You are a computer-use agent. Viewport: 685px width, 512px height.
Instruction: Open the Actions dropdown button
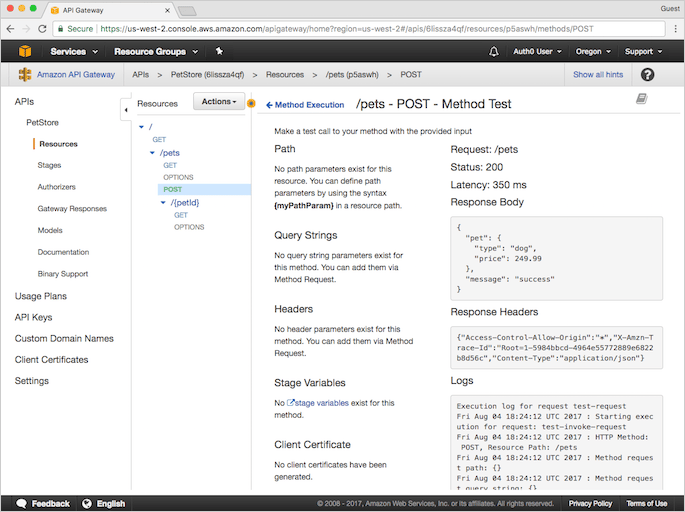click(x=219, y=101)
